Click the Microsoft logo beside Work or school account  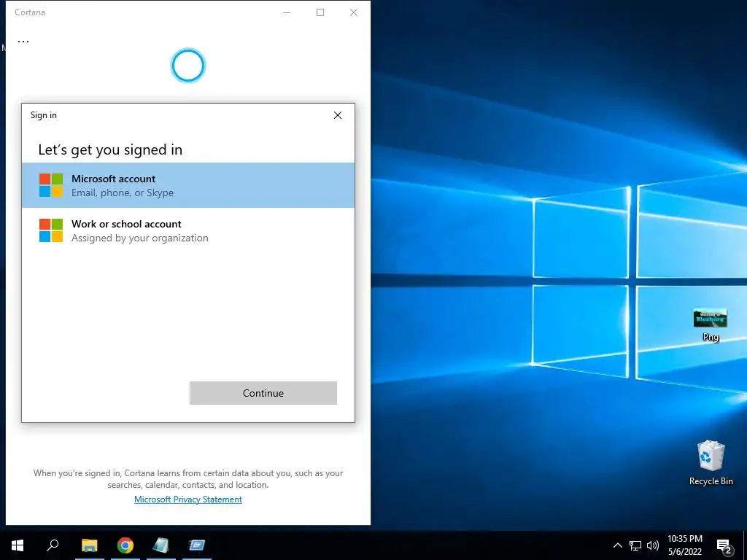click(x=51, y=230)
